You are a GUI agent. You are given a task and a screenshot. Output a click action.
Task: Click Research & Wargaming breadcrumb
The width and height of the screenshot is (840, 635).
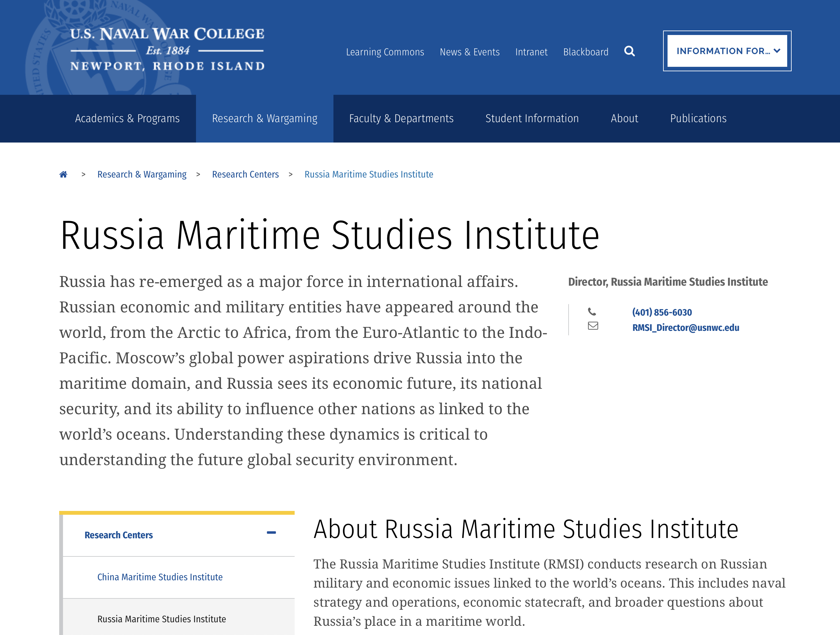click(x=142, y=174)
